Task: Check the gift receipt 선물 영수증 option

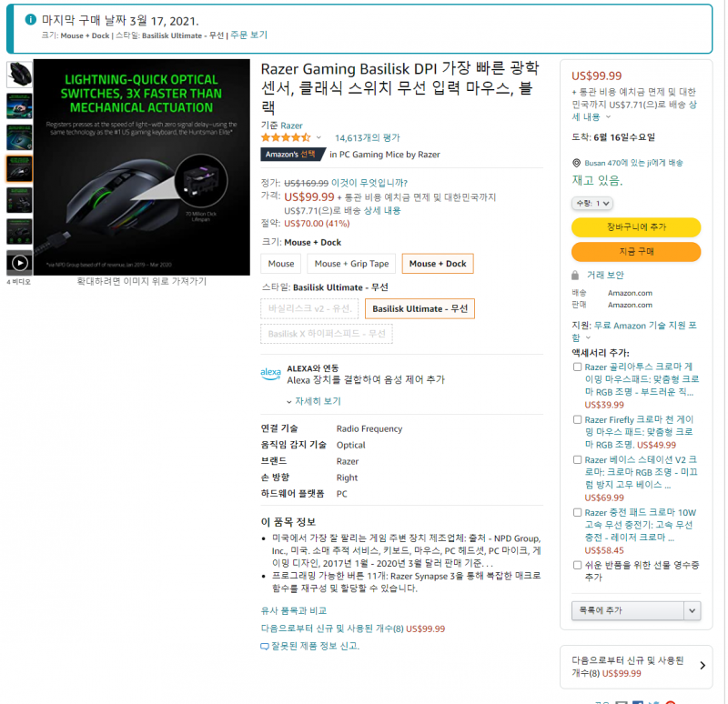Action: point(577,565)
